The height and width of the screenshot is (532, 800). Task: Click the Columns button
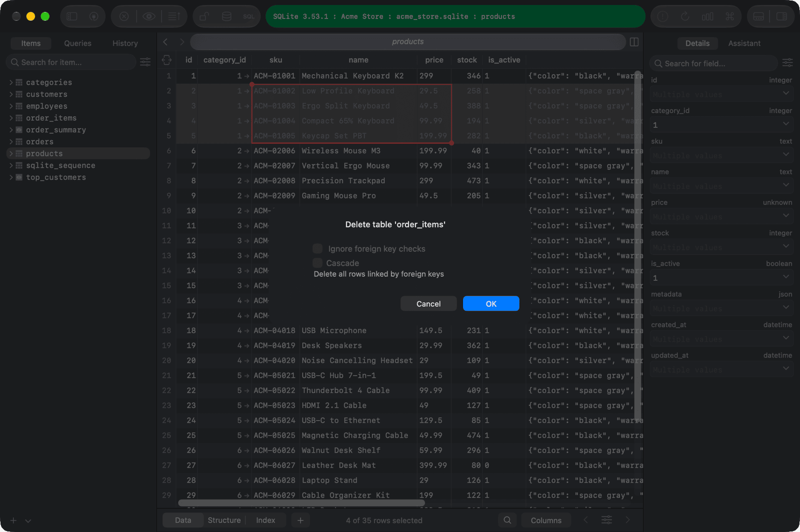[x=546, y=520]
